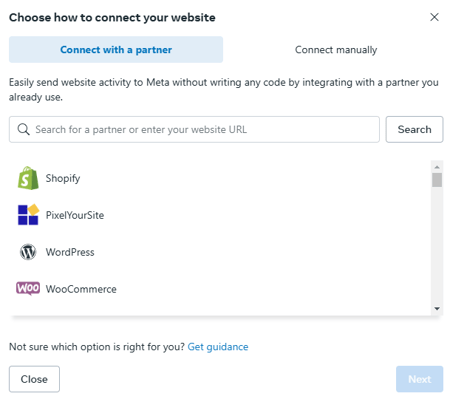The width and height of the screenshot is (450, 399).
Task: Click the purple Woo logo
Action: (28, 288)
